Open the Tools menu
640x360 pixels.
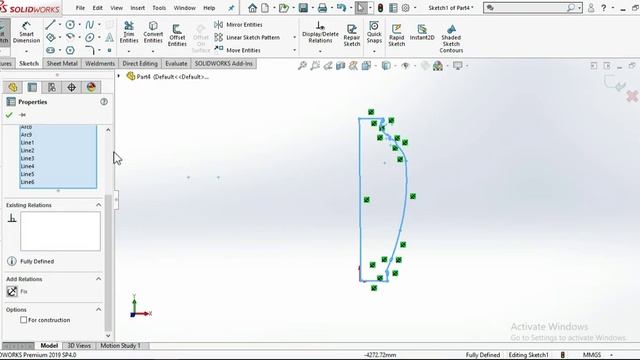[159, 8]
